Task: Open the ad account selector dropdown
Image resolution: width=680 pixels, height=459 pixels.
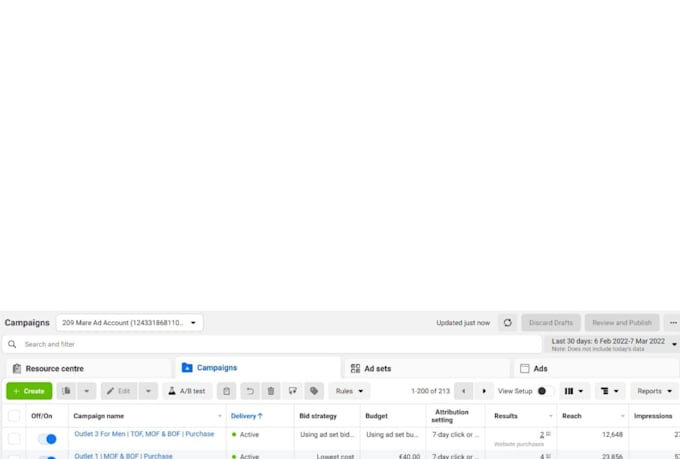Action: coord(129,323)
